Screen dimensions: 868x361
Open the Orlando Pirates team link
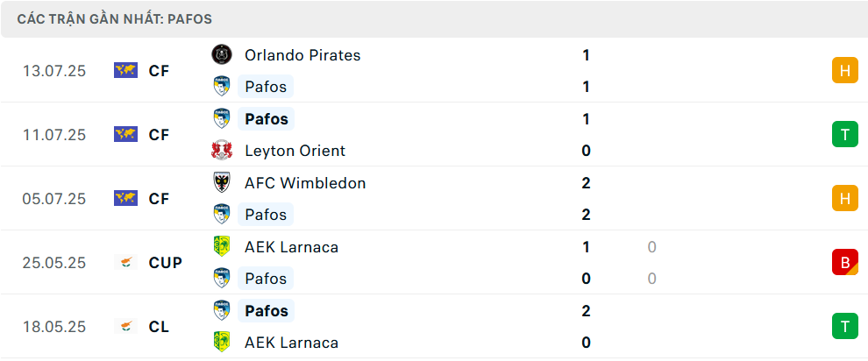302,55
